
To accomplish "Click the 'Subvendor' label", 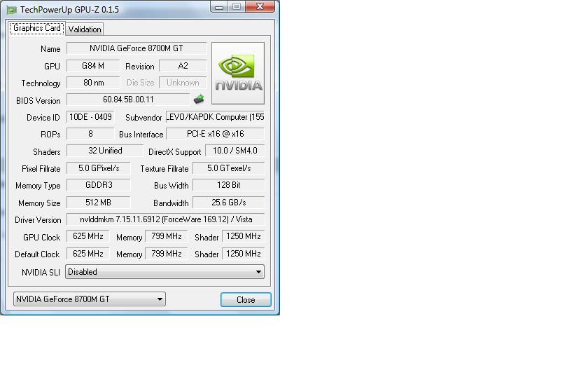I will 143,118.
